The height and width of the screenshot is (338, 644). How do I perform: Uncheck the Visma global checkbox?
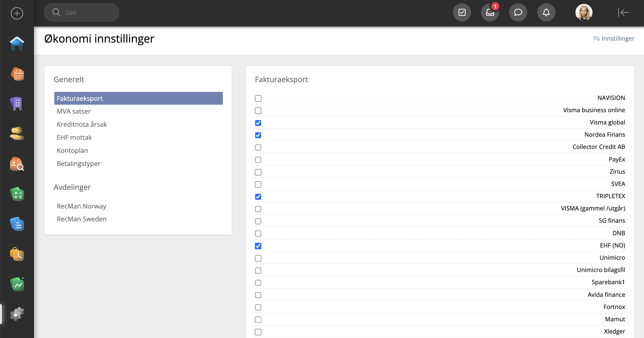(258, 123)
